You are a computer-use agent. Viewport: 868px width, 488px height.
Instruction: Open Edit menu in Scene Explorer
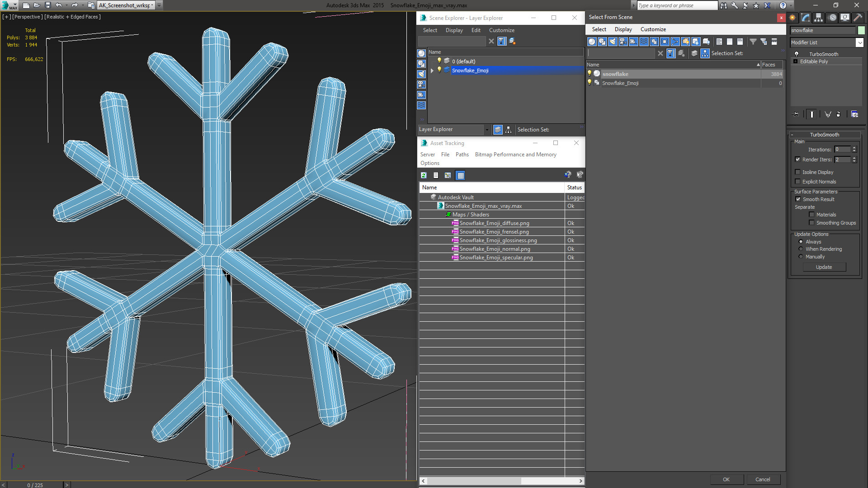tap(476, 30)
